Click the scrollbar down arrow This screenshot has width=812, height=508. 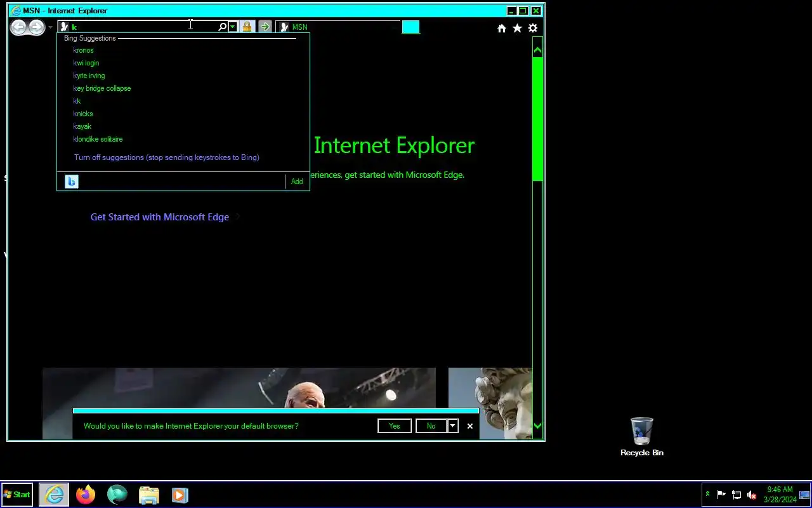coord(538,426)
